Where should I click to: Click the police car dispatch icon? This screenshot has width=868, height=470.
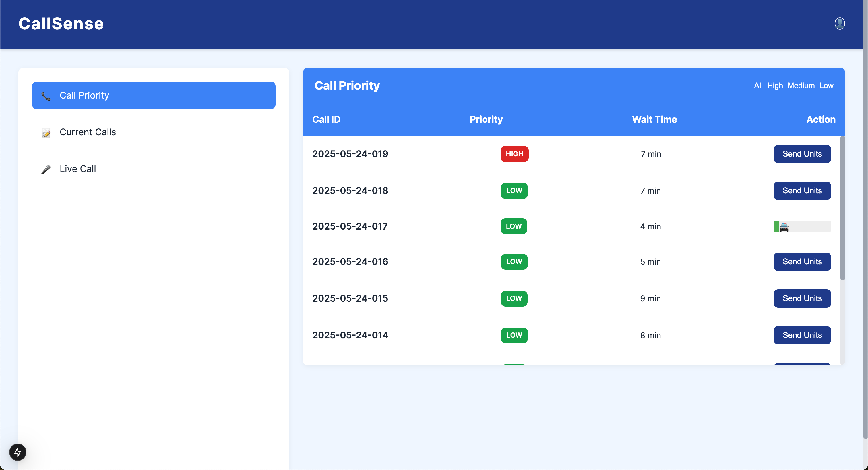[784, 227]
